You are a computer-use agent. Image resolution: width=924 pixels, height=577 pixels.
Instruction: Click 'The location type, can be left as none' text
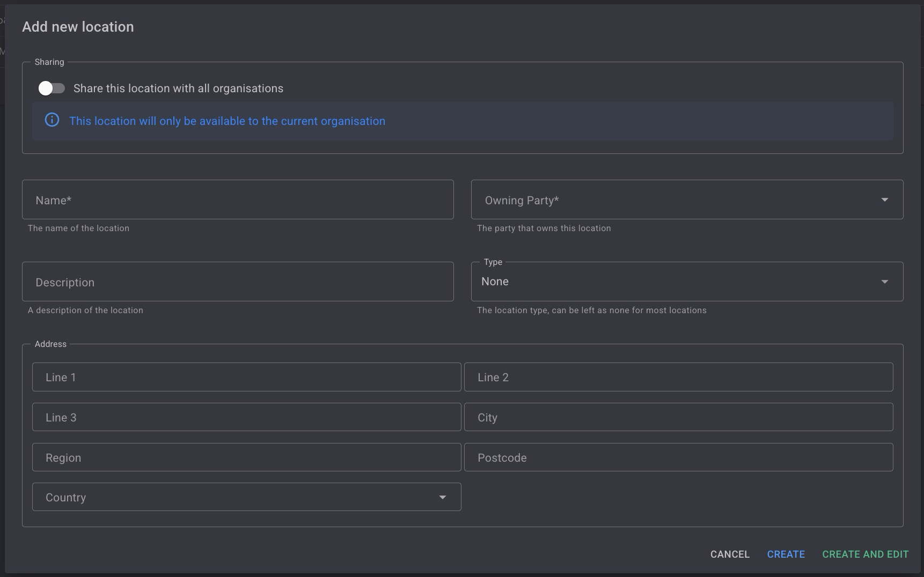[591, 310]
